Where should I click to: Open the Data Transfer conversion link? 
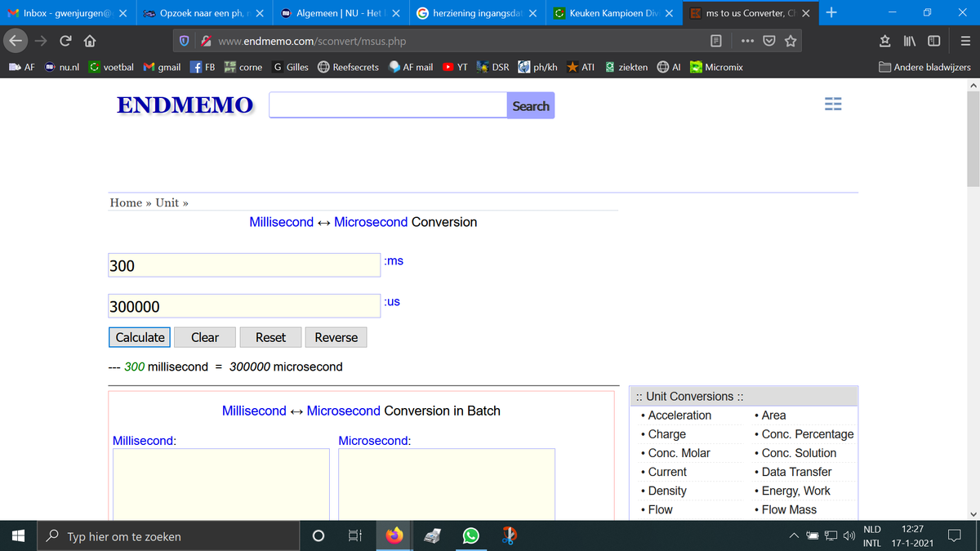pos(796,472)
